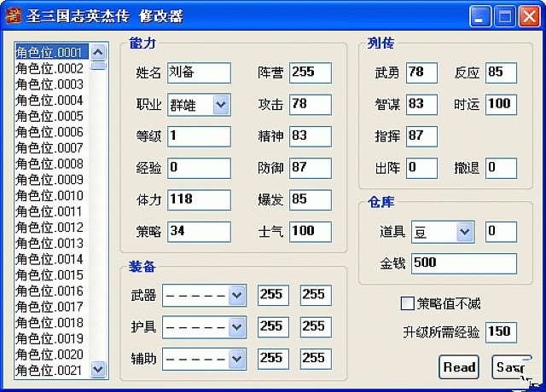Click the 金钱 field showing 500
This screenshot has width=546, height=392.
[x=464, y=263]
